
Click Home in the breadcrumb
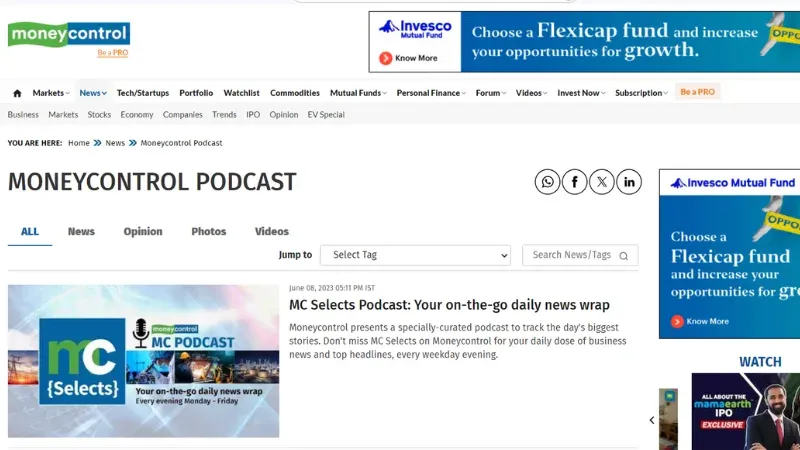pyautogui.click(x=79, y=143)
